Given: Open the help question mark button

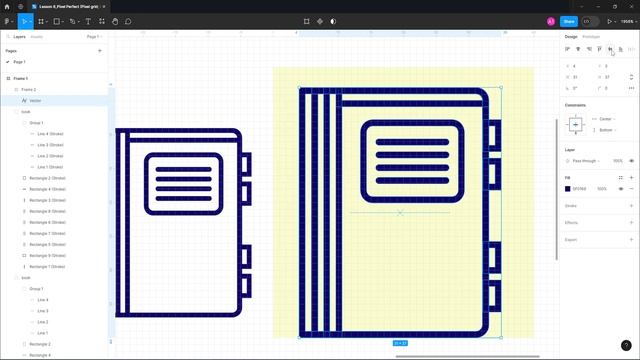Looking at the screenshot, I should [626, 345].
